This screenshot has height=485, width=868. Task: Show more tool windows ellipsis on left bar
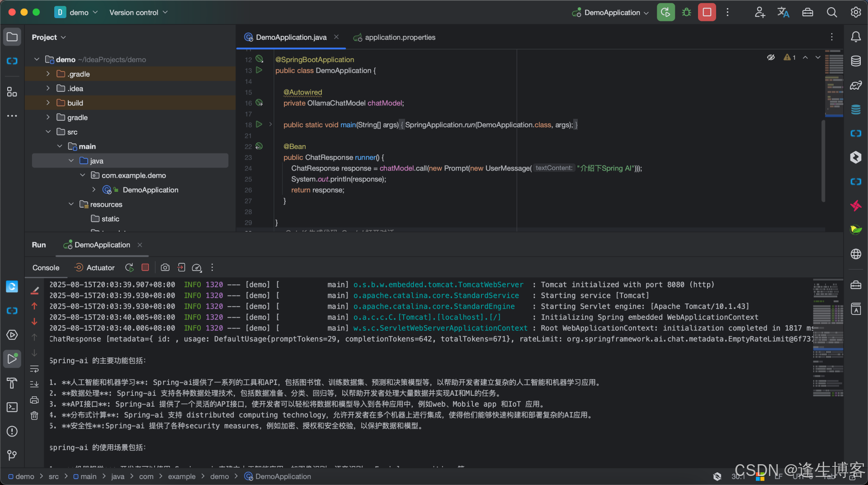click(12, 116)
